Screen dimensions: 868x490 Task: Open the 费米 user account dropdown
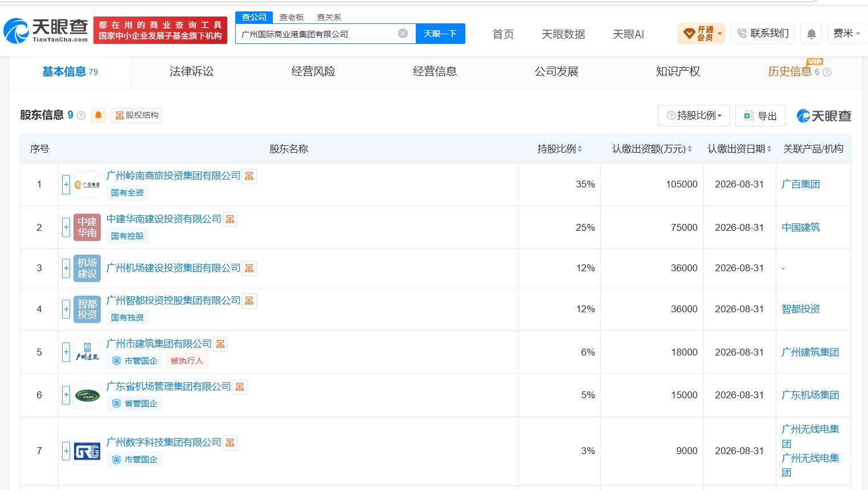[847, 34]
